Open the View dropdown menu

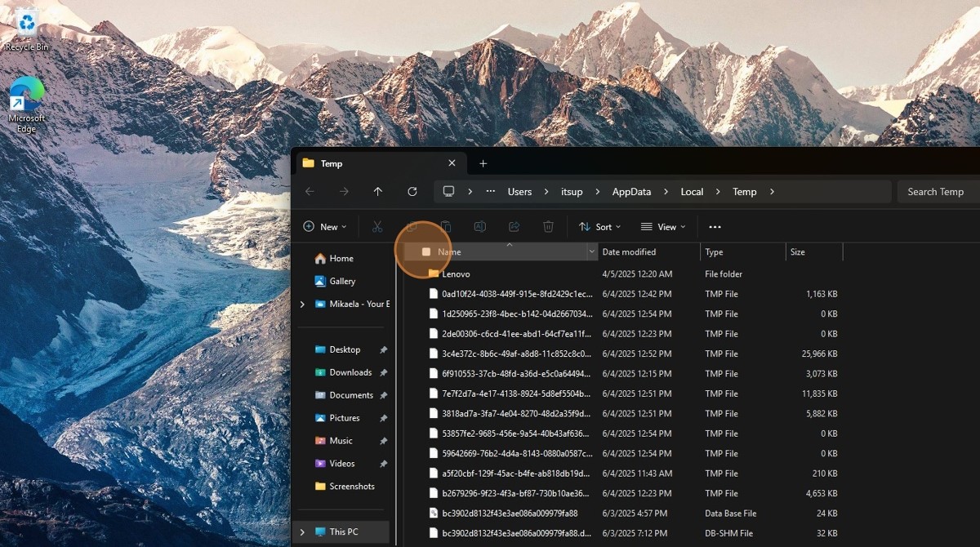pyautogui.click(x=663, y=227)
